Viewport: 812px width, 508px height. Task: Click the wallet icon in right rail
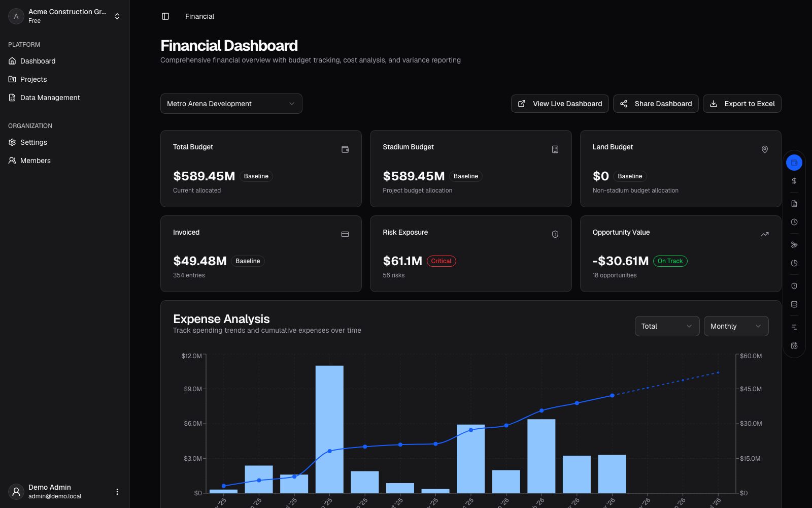(x=794, y=163)
